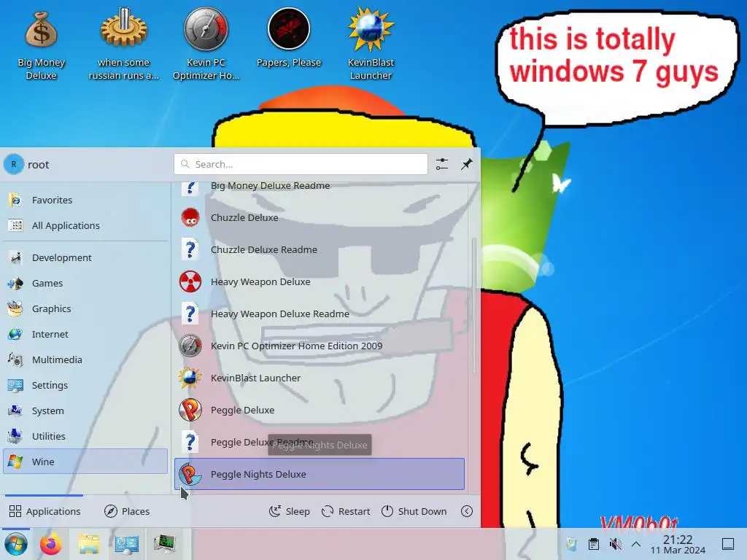Viewport: 747px width, 560px height.
Task: Click the application list scrollbar
Action: tap(473, 306)
